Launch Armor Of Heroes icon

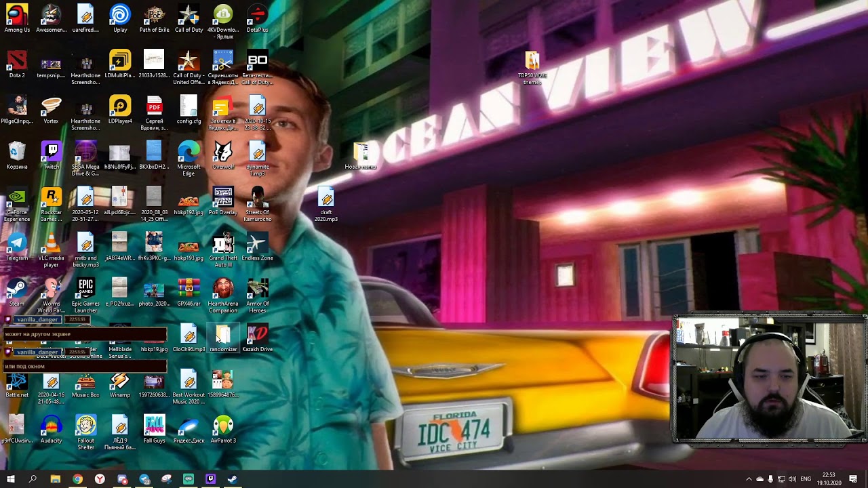[x=257, y=296]
